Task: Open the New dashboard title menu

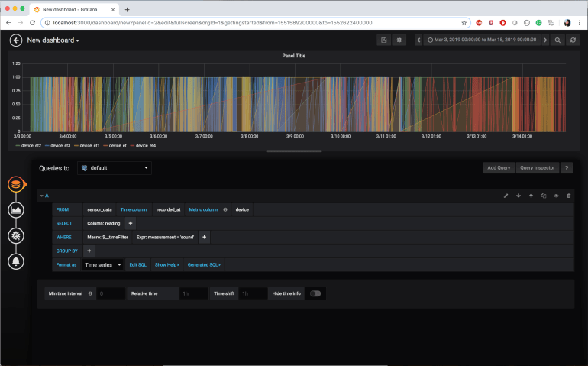Action: coord(53,40)
